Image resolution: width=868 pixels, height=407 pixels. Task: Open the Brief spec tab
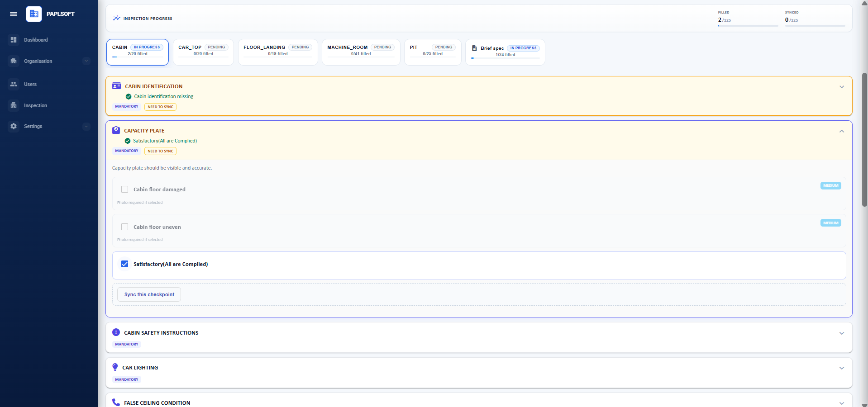tap(505, 52)
